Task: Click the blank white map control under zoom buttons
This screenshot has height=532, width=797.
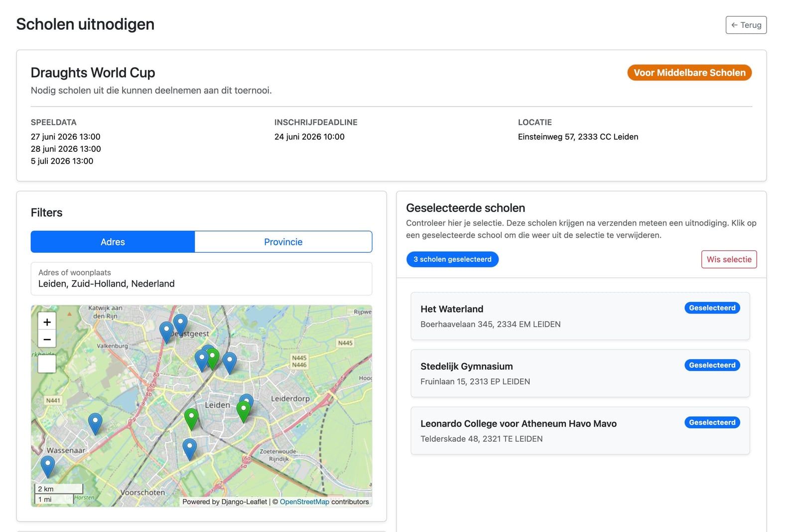Action: (47, 364)
